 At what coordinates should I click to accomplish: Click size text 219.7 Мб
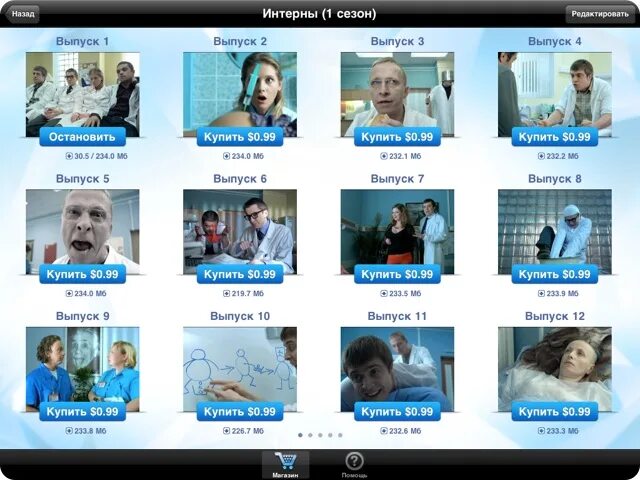click(248, 293)
